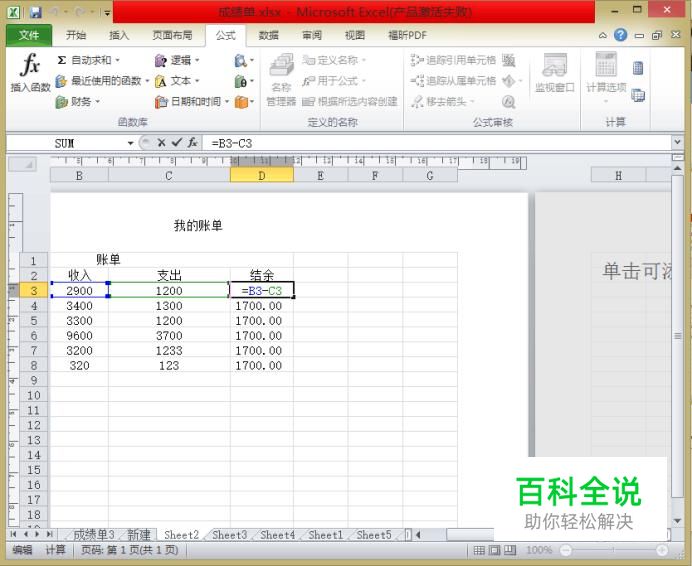Switch to the Data tab
The height and width of the screenshot is (566, 692).
(x=269, y=35)
